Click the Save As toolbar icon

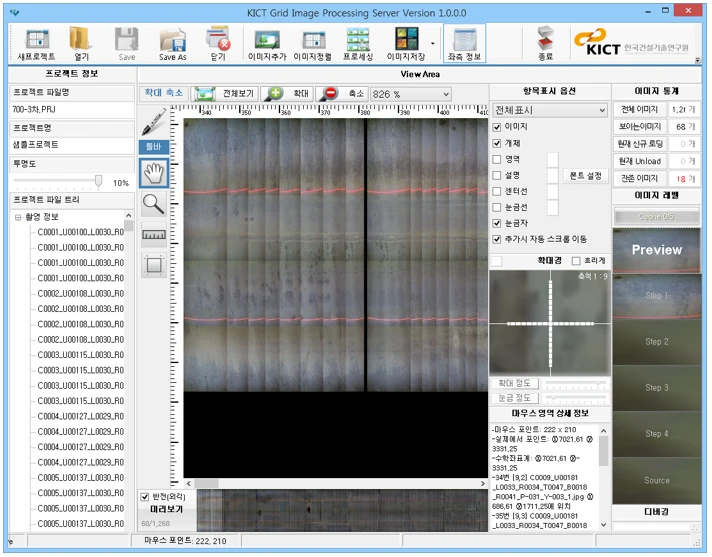tap(173, 44)
